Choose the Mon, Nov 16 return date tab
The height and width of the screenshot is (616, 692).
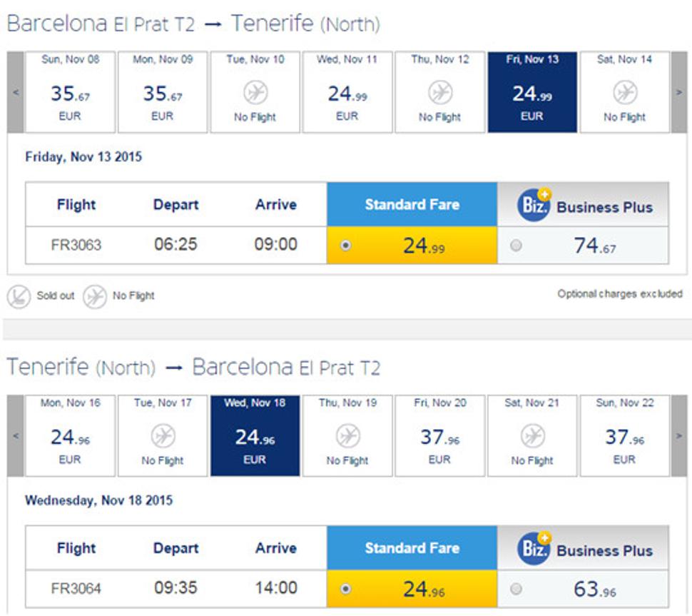tap(70, 435)
